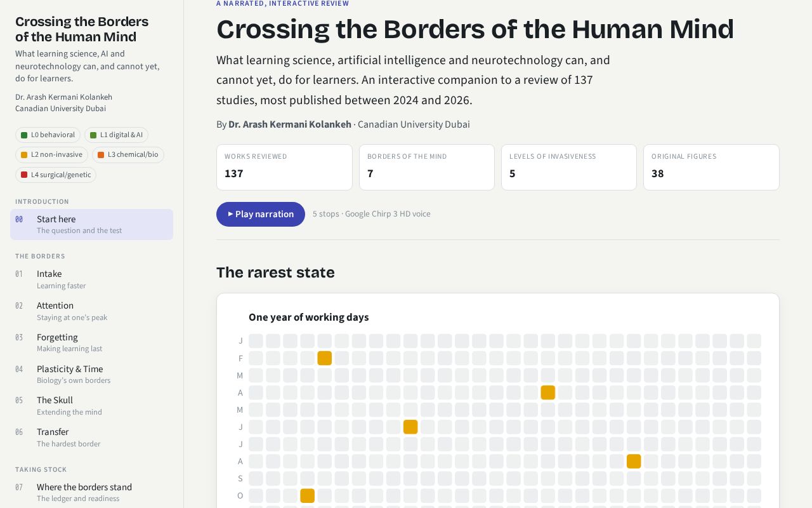Navigate to the Forgetting section

click(91, 343)
